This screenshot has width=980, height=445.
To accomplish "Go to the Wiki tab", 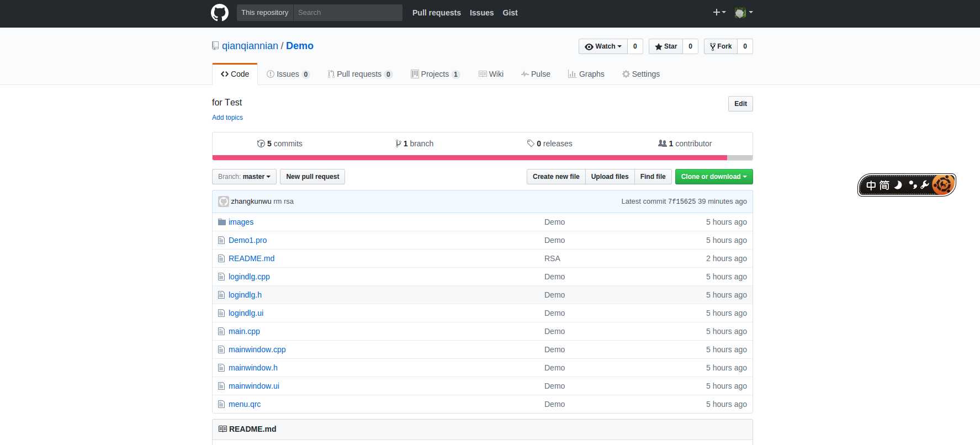I will (x=491, y=74).
